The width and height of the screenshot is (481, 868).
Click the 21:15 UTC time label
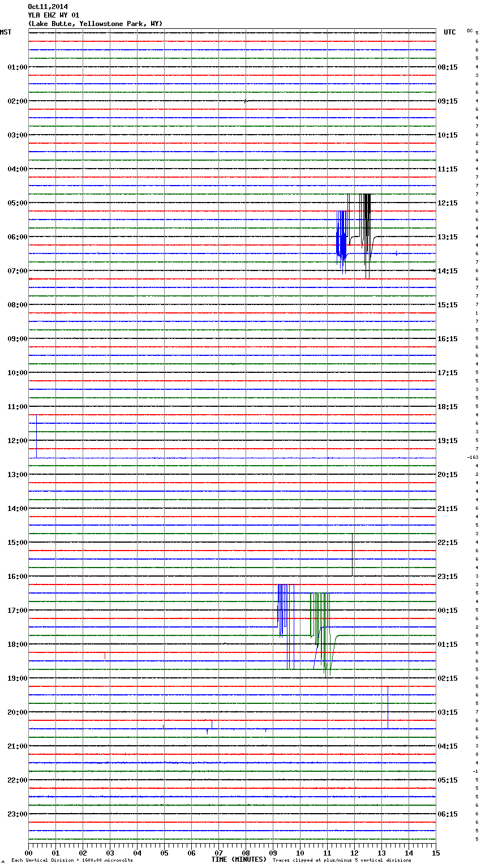click(448, 509)
